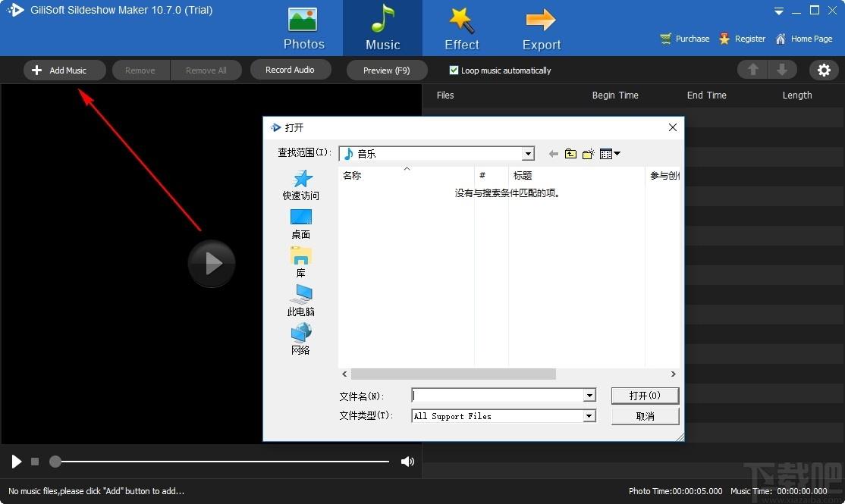This screenshot has height=504, width=845.
Task: Open title bar dropdown menu arrow
Action: pos(779,11)
